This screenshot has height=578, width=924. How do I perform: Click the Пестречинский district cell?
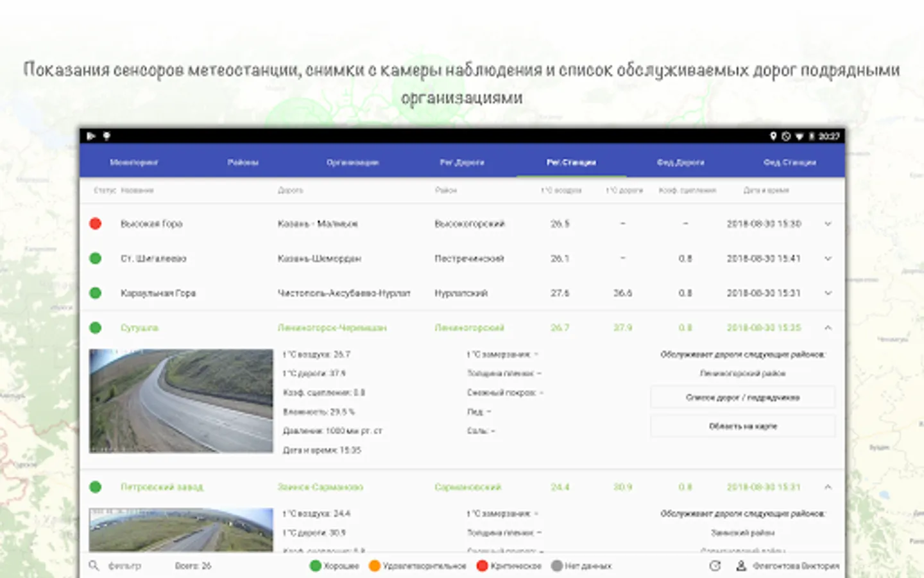(469, 258)
